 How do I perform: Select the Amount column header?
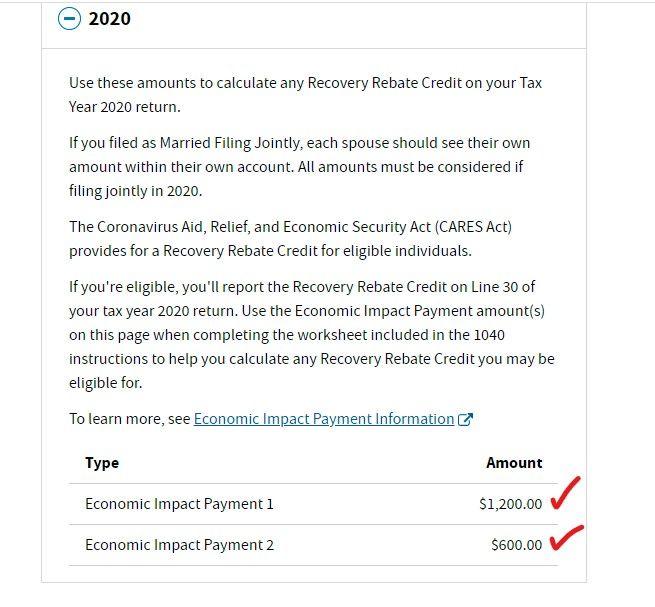[514, 463]
